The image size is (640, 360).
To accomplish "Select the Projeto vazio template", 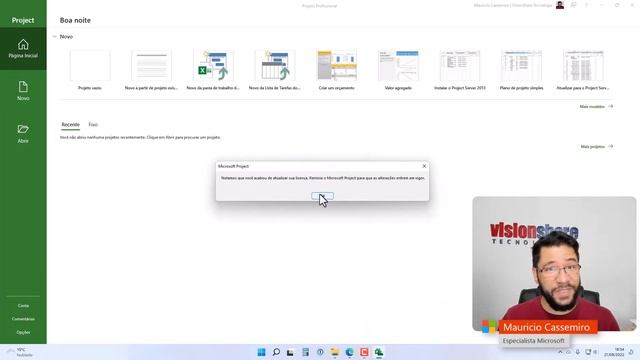I will pos(90,70).
